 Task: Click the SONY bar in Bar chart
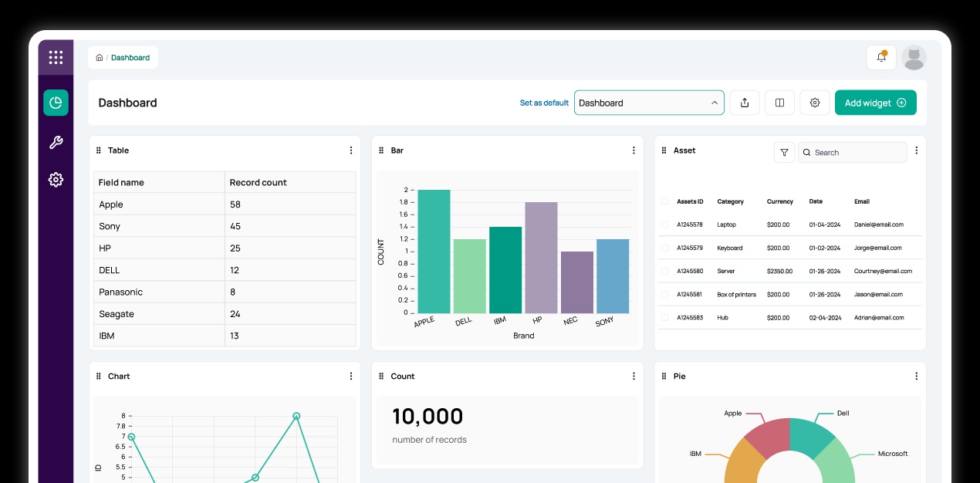[613, 276]
